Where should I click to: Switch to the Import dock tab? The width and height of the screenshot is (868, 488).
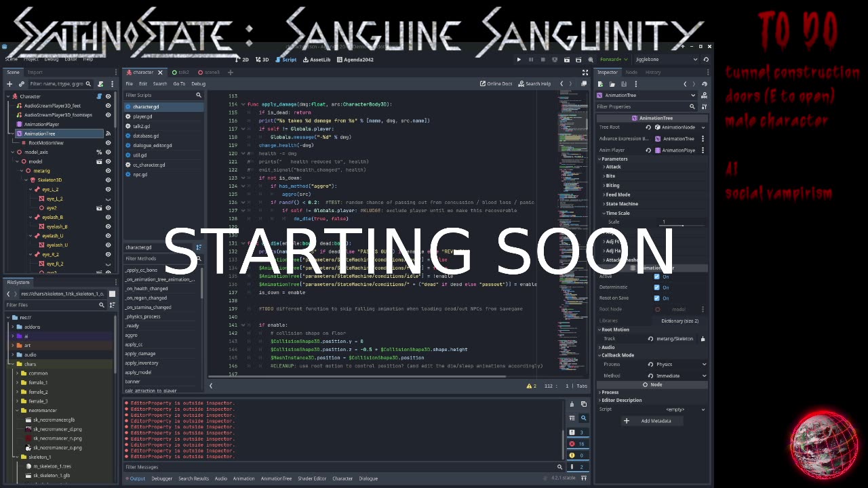35,73
